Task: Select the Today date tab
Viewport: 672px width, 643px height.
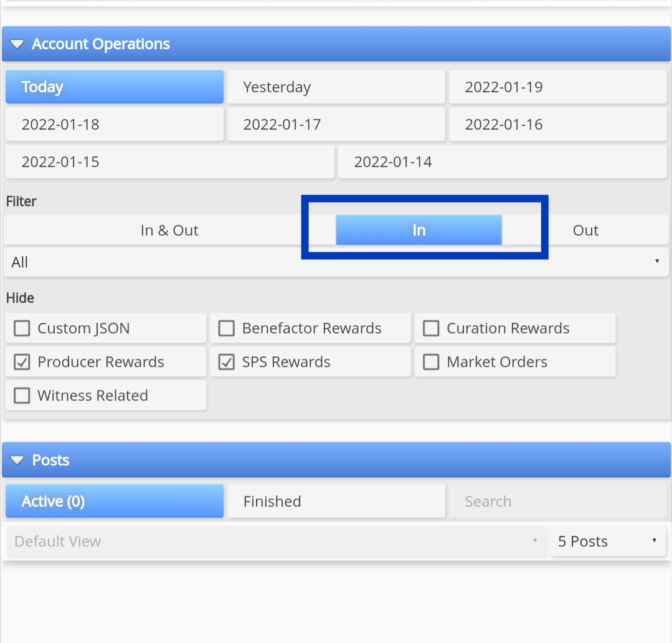Action: point(115,87)
